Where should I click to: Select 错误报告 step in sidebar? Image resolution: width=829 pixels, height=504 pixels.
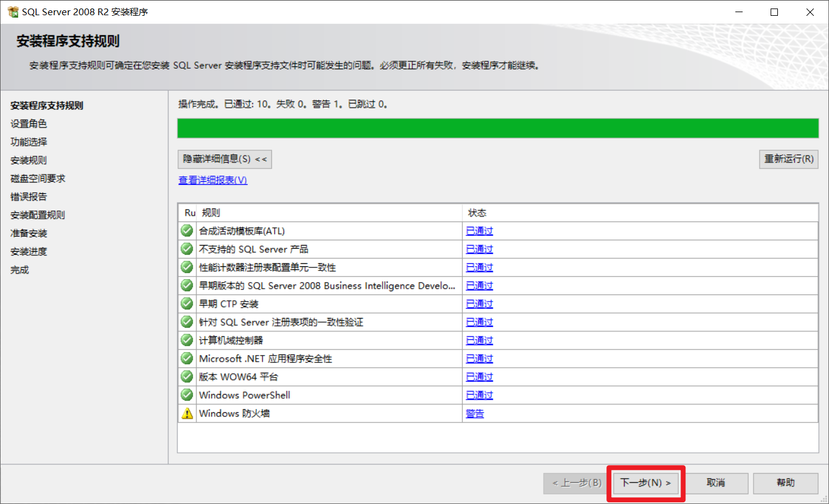[x=29, y=197]
